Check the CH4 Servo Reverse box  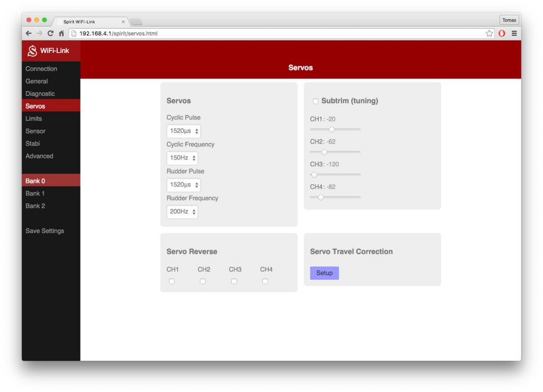pyautogui.click(x=265, y=281)
